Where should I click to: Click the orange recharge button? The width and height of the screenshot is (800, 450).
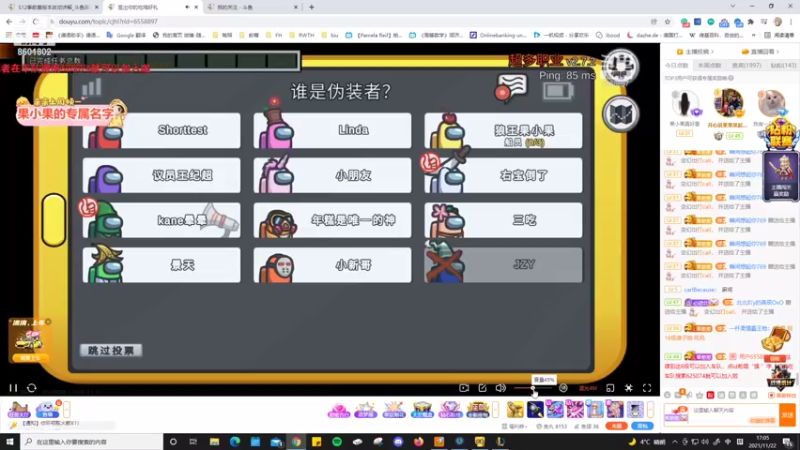617,426
